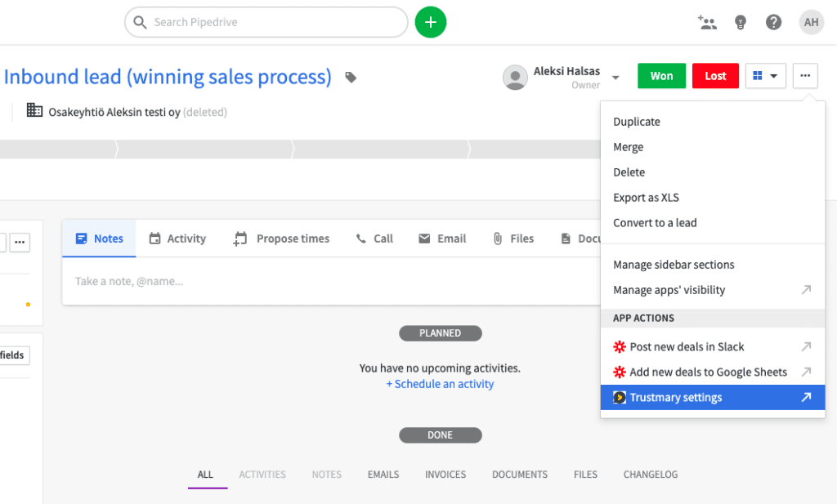837x504 pixels.
Task: Switch to the Notes tab
Action: point(99,239)
